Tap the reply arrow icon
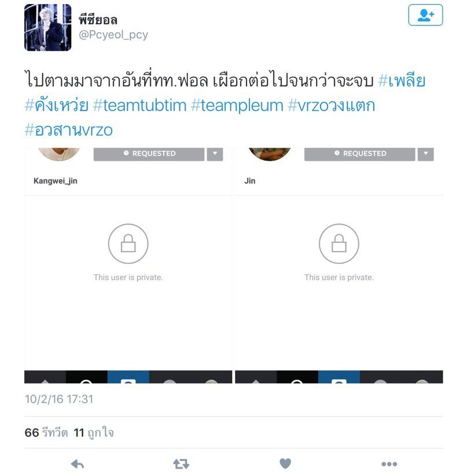 (77, 464)
